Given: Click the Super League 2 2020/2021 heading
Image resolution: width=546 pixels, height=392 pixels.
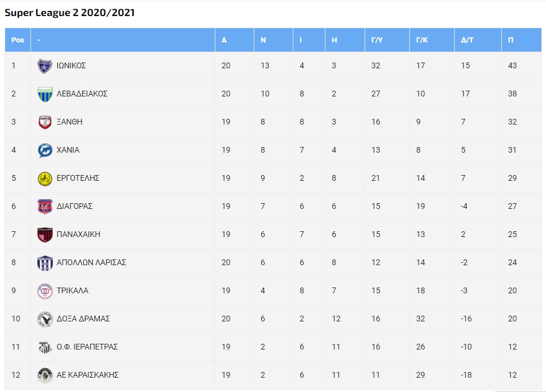Looking at the screenshot, I should pyautogui.click(x=69, y=13).
